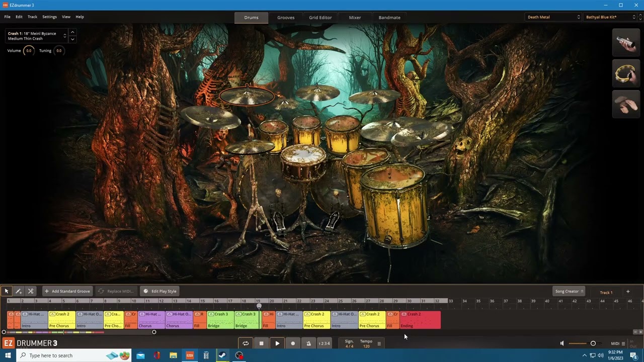Open the Help menu
Screen dimensions: 644x362
[79, 17]
